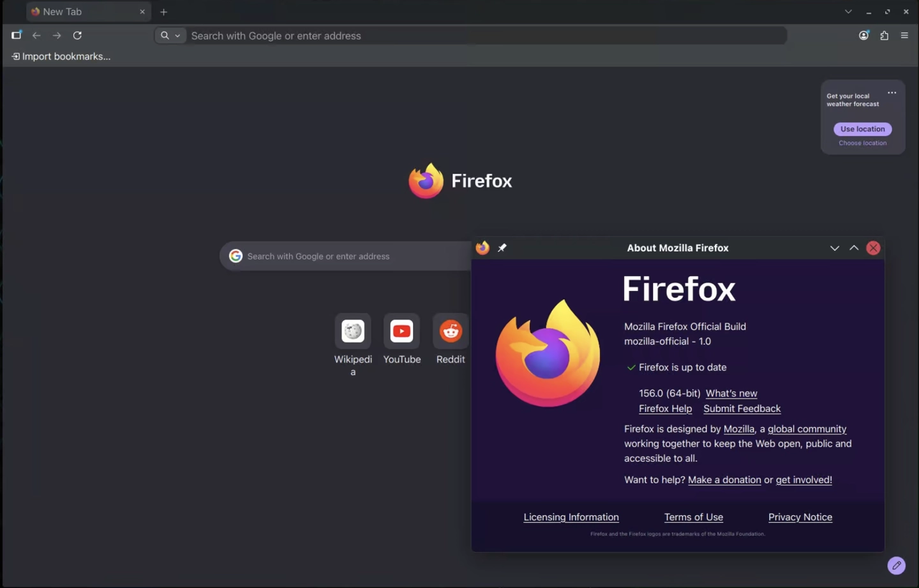This screenshot has height=588, width=919.
Task: Click the get involved! link
Action: [x=803, y=480]
